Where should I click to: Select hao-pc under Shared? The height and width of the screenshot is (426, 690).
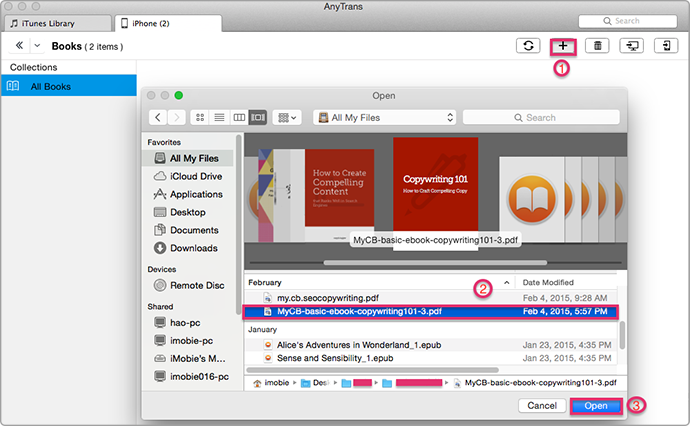tap(177, 323)
